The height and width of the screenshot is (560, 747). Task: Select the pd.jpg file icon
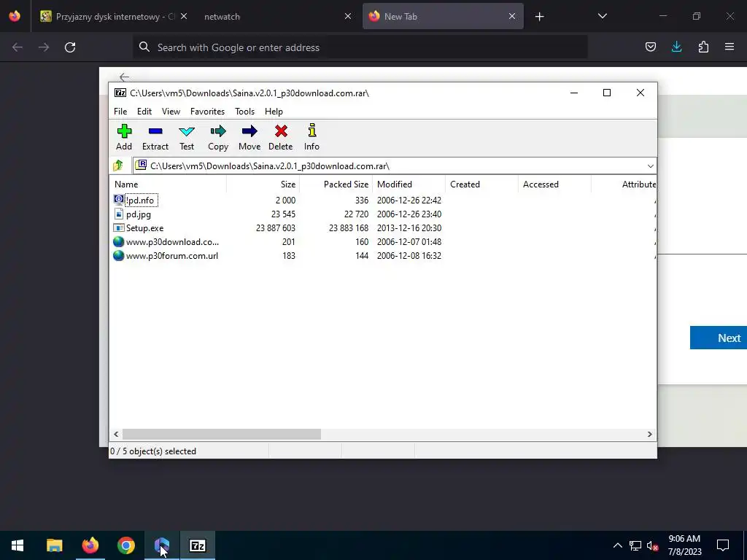pyautogui.click(x=119, y=214)
